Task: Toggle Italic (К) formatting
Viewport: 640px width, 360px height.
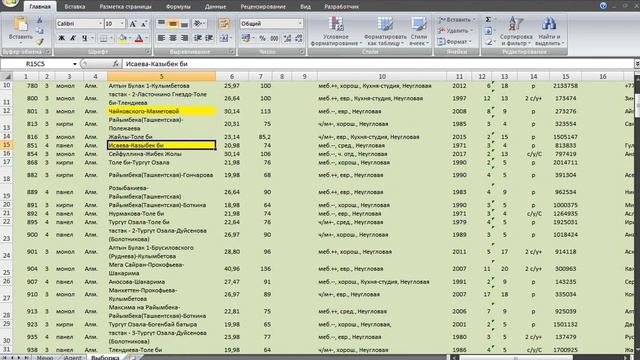Action: coord(73,38)
